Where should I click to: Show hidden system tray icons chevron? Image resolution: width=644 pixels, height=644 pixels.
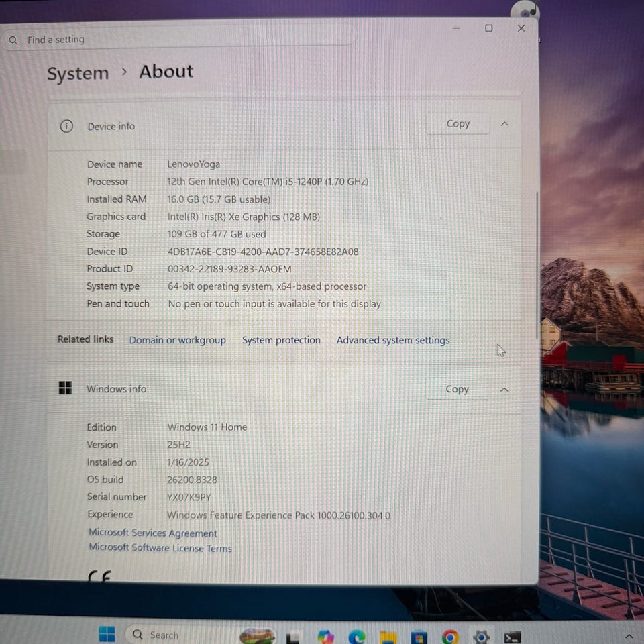(x=629, y=637)
